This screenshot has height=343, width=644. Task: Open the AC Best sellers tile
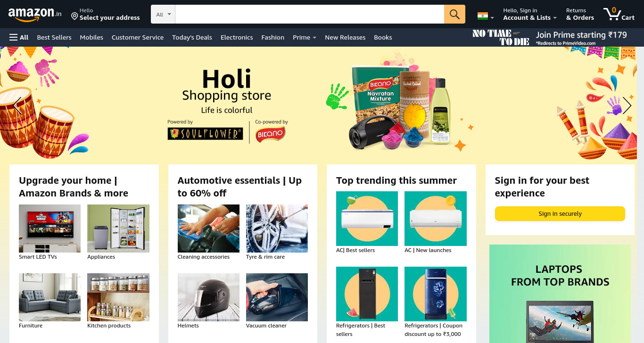367,219
